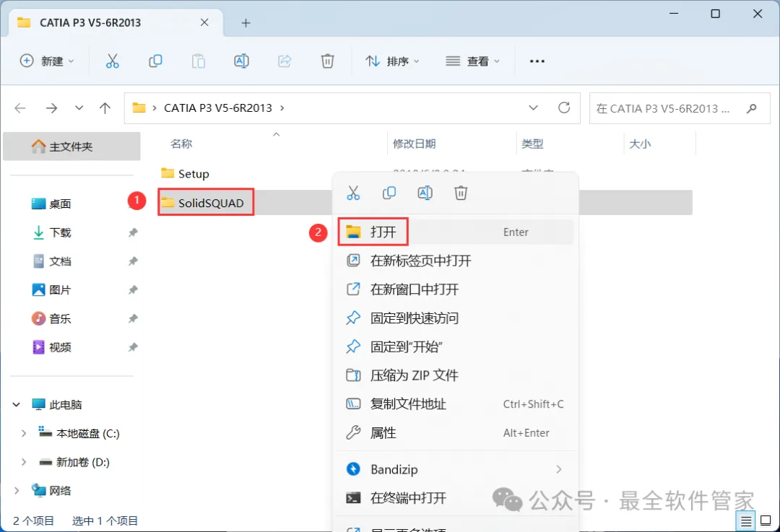Open the three-dots See more toolbar menu
Screen dimensions: 780x532
click(537, 61)
